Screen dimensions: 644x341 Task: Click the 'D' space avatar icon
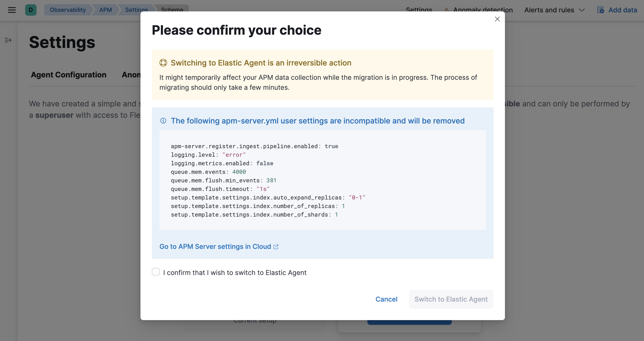pyautogui.click(x=31, y=10)
